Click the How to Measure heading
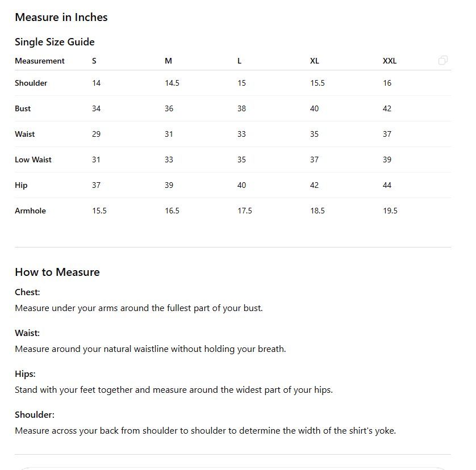 point(57,272)
